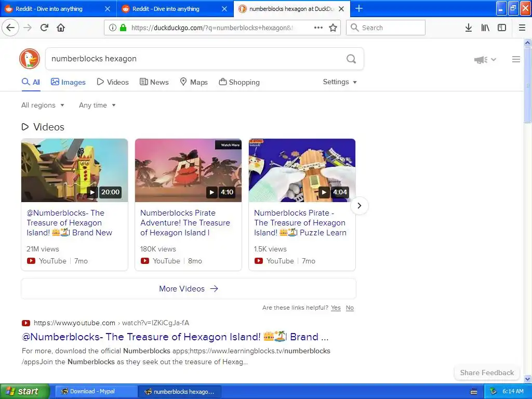Open page actions three-dot menu
Viewport: 532px width, 399px height.
click(318, 28)
